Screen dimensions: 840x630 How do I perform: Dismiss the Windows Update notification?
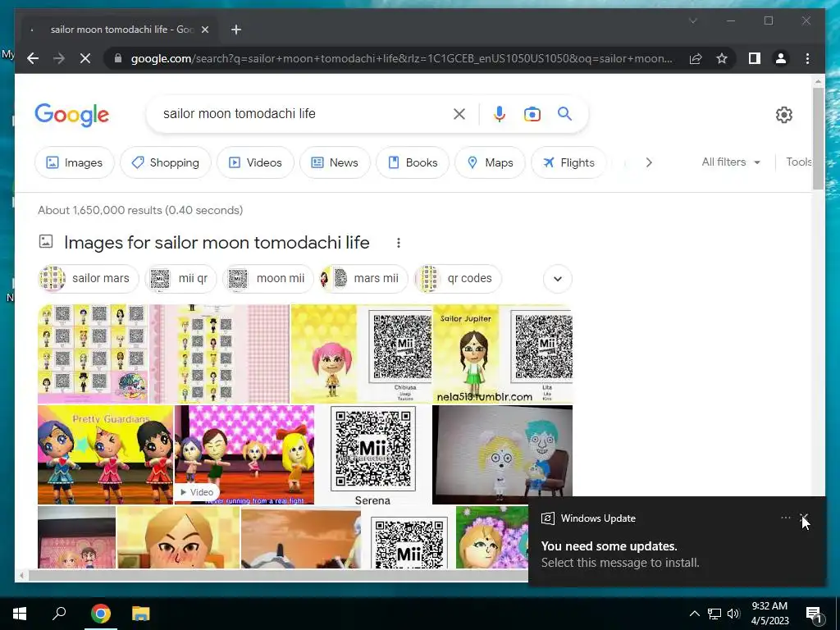coord(804,518)
